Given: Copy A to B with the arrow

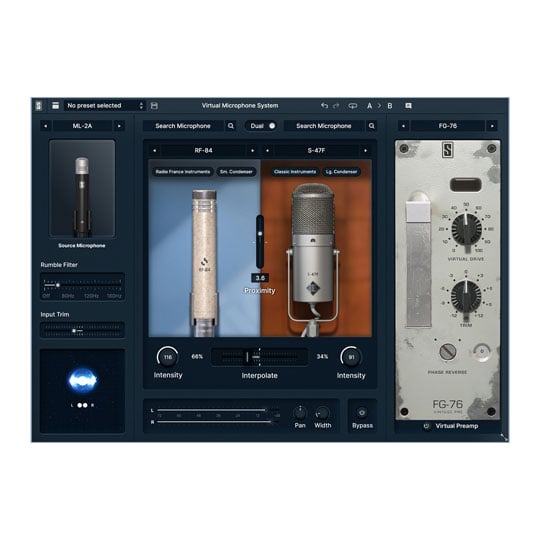Looking at the screenshot, I should tap(379, 106).
